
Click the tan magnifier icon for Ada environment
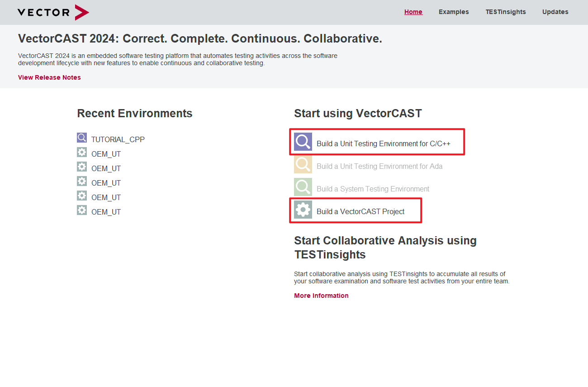pyautogui.click(x=303, y=164)
